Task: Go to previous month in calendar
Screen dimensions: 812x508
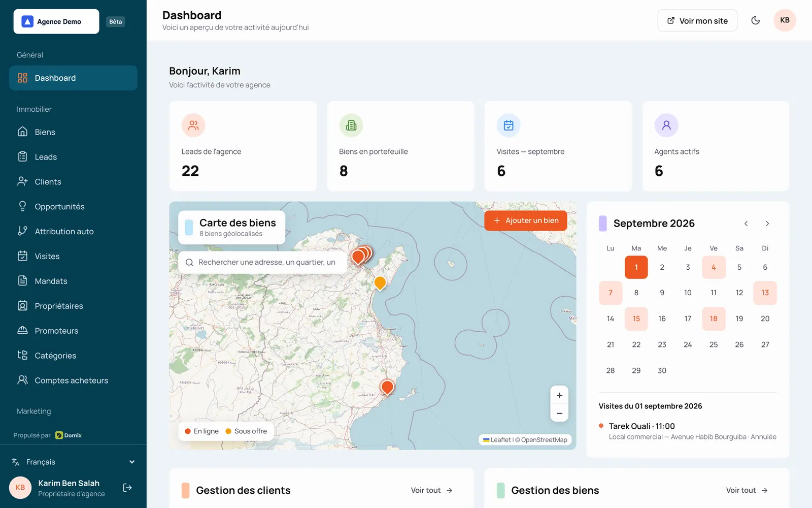Action: tap(746, 224)
